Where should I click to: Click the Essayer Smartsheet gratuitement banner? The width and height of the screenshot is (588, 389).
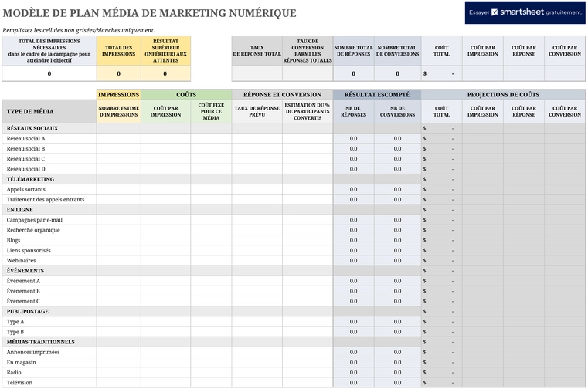[525, 13]
